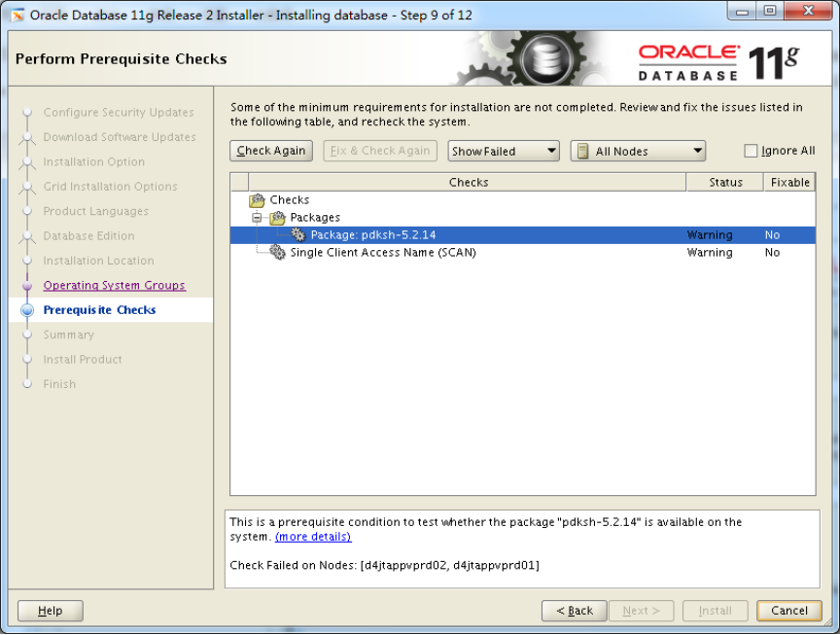Click the Operating System Groups step bullet
This screenshot has width=840, height=635.
(x=27, y=286)
